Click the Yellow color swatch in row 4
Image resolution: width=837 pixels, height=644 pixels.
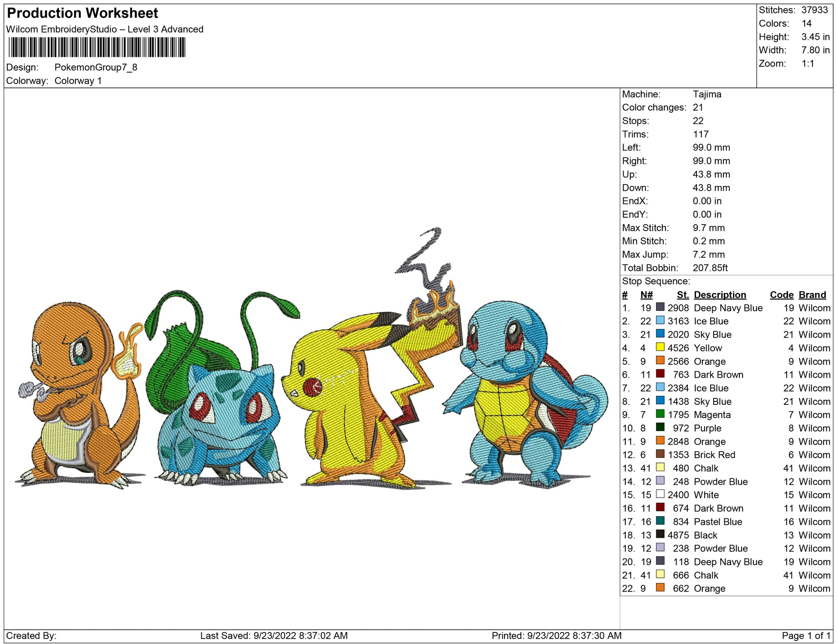660,347
